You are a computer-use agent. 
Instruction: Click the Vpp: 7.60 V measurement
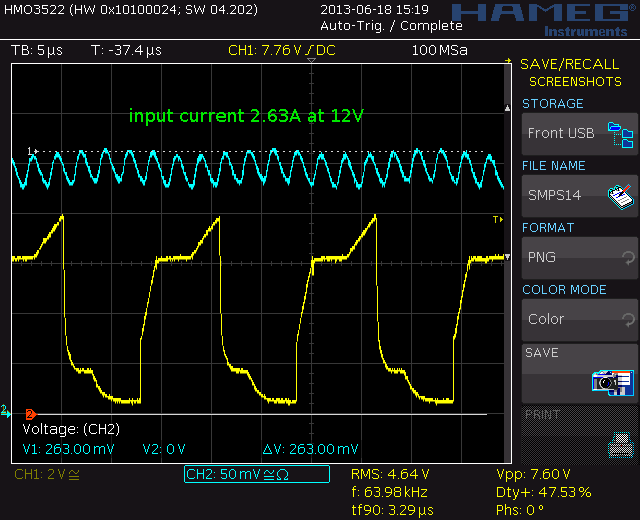(x=533, y=474)
